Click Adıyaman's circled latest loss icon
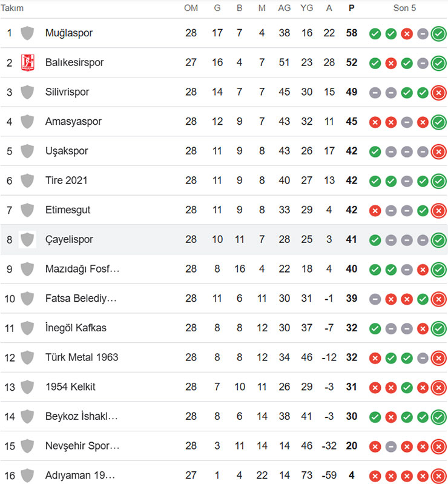 [x=438, y=475]
